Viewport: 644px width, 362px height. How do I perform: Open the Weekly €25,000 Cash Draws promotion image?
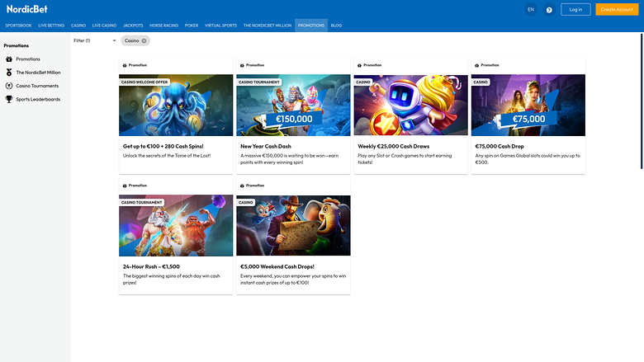pos(410,106)
